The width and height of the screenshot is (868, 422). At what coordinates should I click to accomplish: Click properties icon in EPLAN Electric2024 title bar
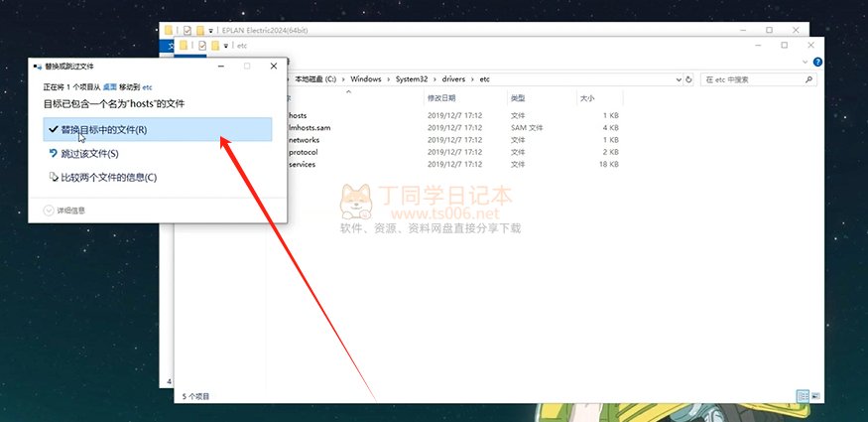187,31
